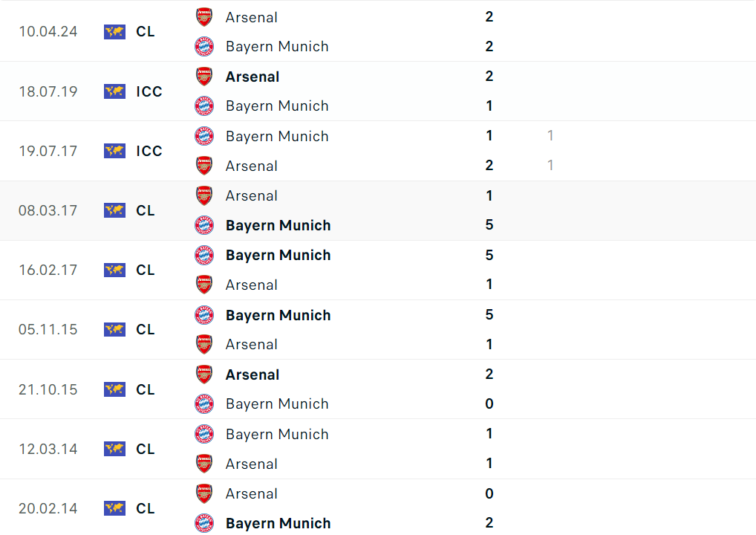Screen dimensions: 756x535
Task: Click Arsenal crest in 21.10.15 match
Action: click(x=204, y=374)
